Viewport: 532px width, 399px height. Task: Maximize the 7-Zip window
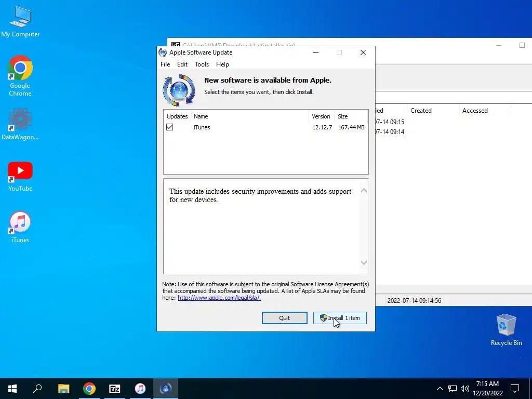[x=522, y=45]
